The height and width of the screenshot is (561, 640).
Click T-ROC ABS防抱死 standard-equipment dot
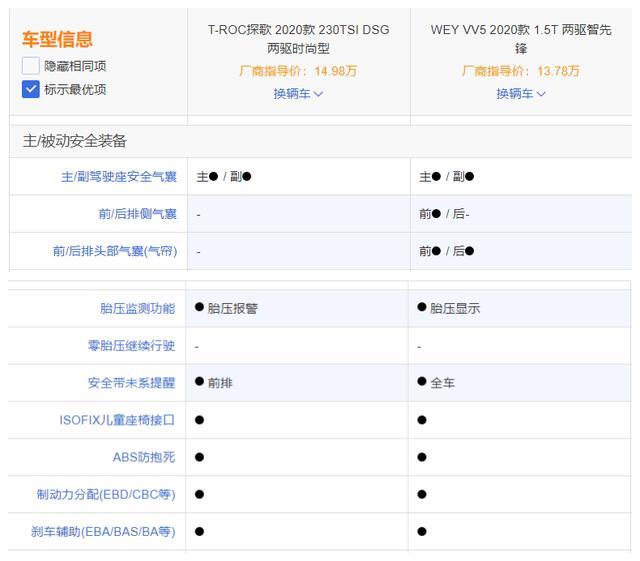coord(199,457)
